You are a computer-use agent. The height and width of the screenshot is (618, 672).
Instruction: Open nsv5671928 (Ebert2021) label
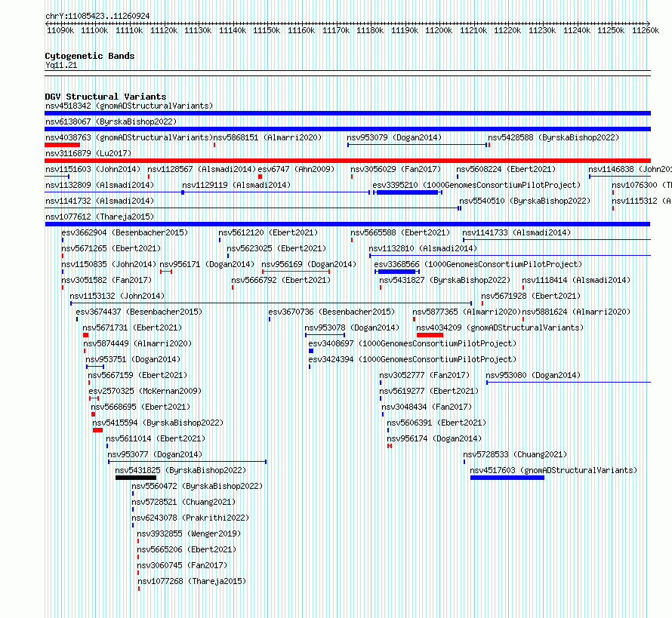click(x=531, y=296)
